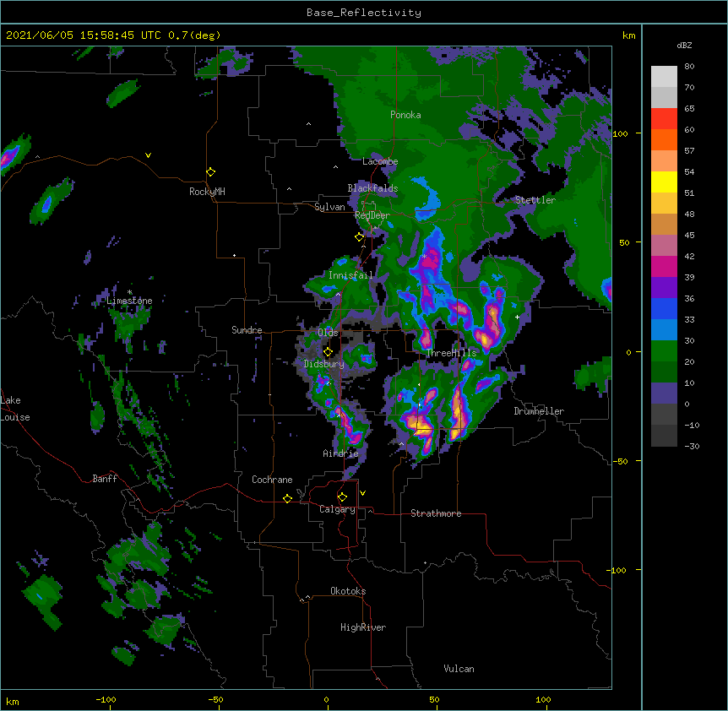The width and height of the screenshot is (728, 711).
Task: Click the yellow diamond marker south of RedDeer
Action: pos(359,237)
